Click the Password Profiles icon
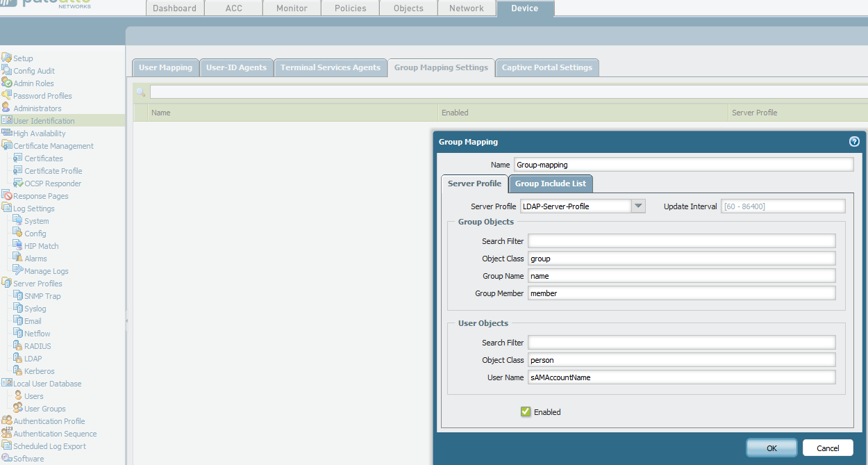 (6, 95)
